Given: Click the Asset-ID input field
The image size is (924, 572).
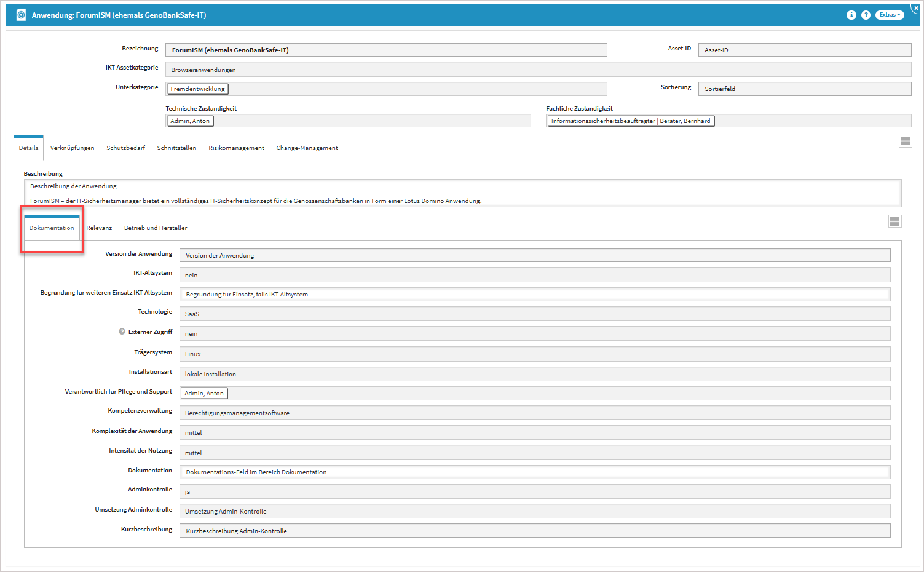Looking at the screenshot, I should click(805, 50).
